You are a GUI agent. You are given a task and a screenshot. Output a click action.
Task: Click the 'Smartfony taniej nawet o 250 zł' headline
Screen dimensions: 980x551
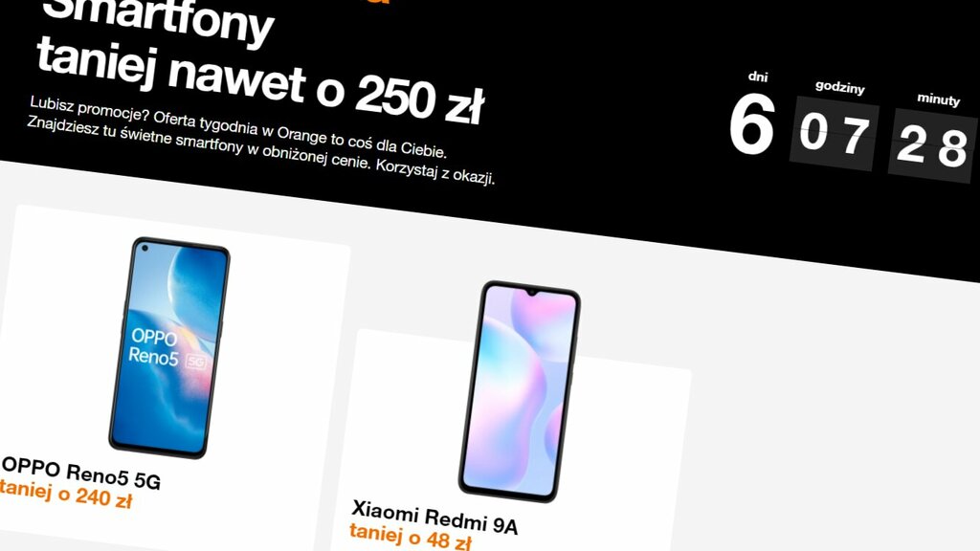click(x=259, y=59)
